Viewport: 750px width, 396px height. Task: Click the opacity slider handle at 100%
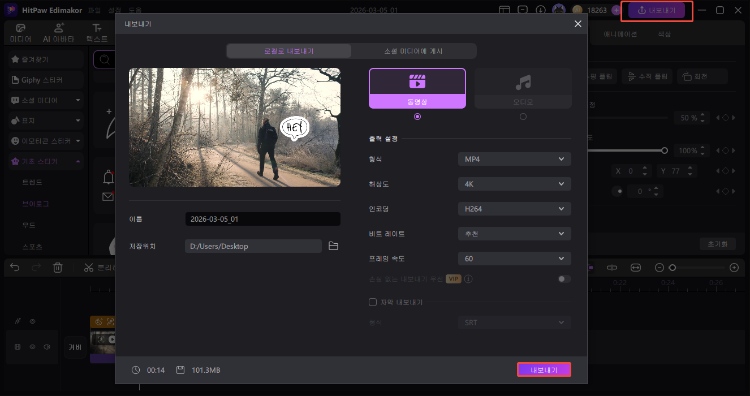(664, 151)
